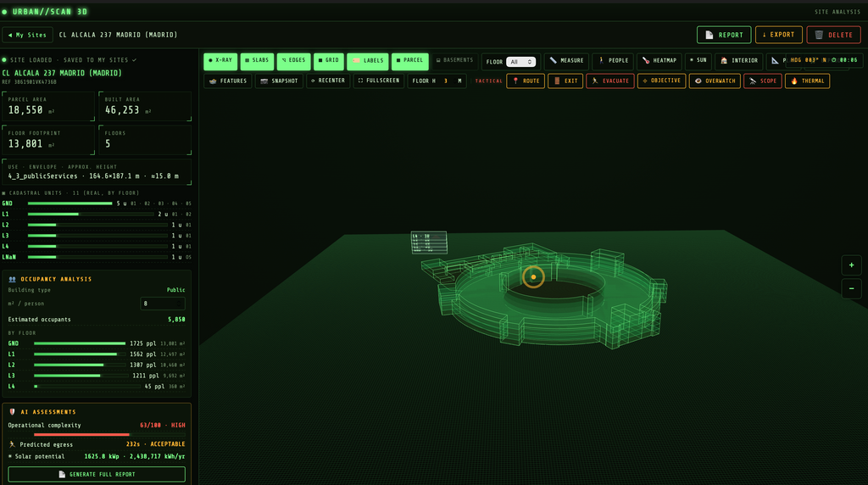The image size is (868, 485).
Task: Toggle the GRID display
Action: click(329, 61)
